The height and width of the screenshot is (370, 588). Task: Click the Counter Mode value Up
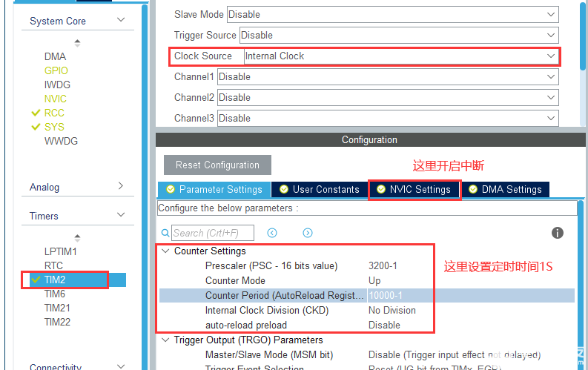coord(374,281)
